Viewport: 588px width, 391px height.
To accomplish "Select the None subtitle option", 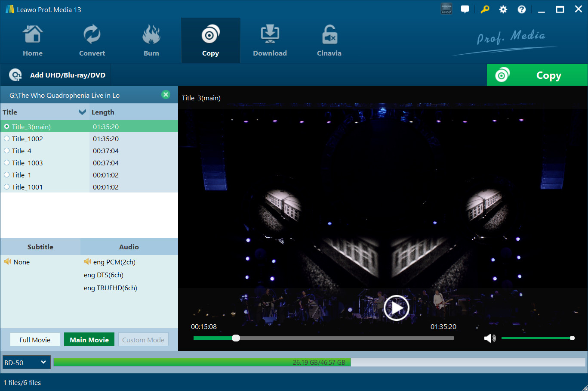I will tap(22, 262).
